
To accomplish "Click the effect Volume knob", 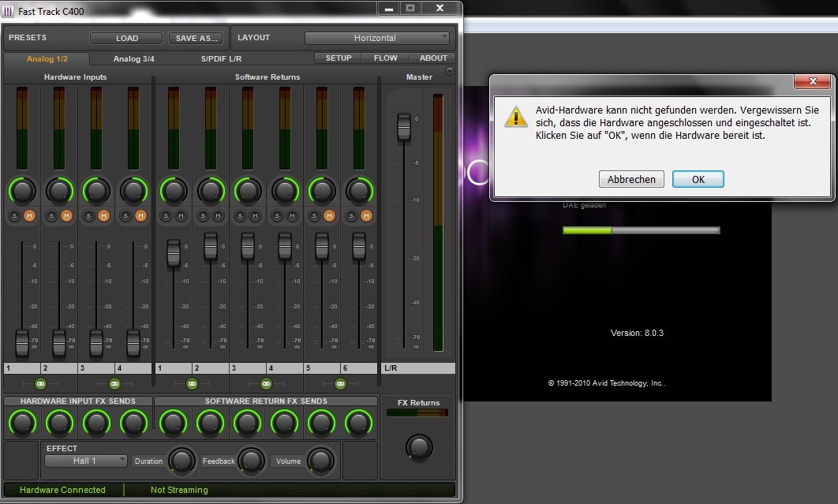I will (x=320, y=461).
